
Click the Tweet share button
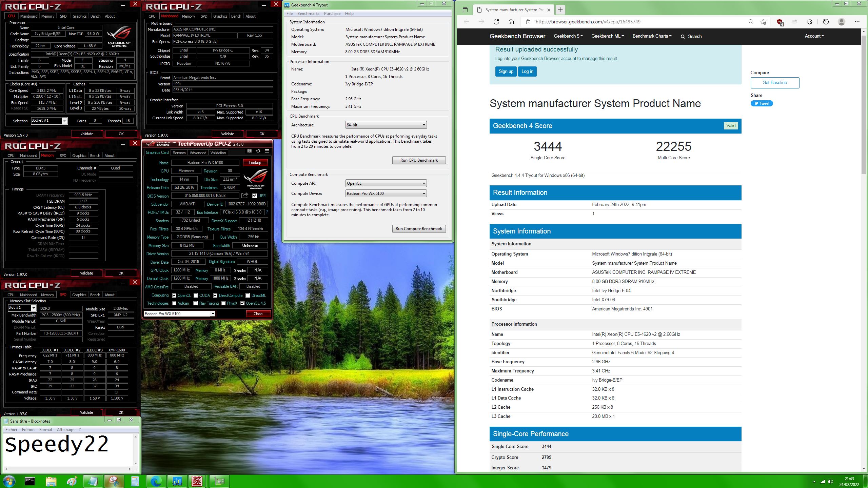pyautogui.click(x=762, y=104)
